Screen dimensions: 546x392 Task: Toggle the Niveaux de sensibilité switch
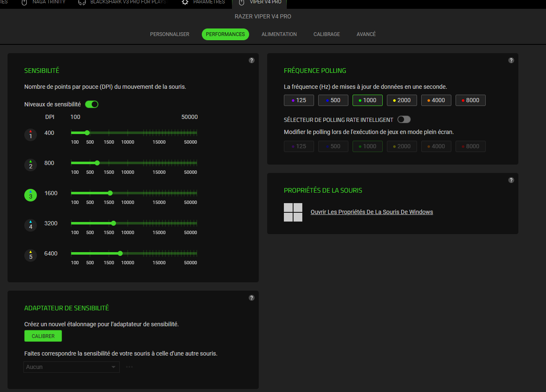click(x=92, y=104)
